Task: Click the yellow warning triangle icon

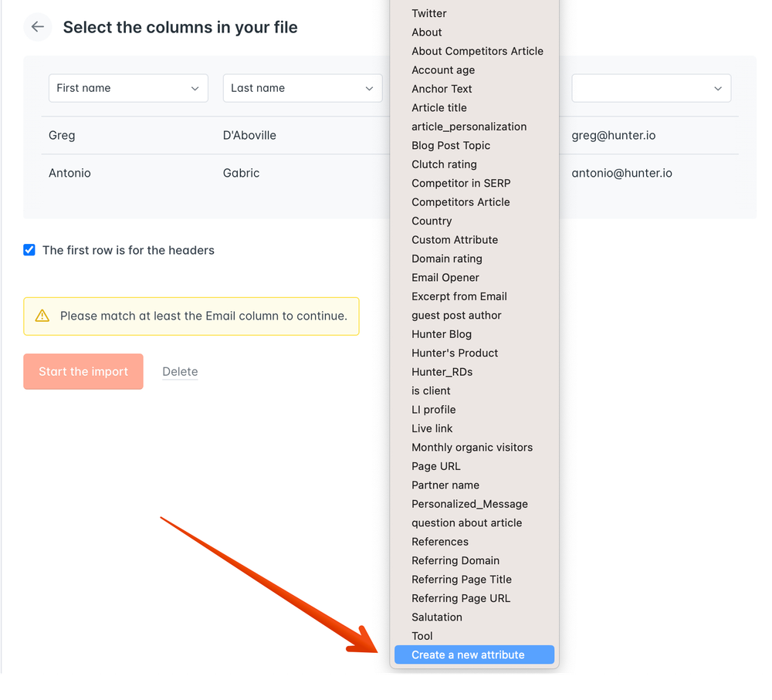Action: coord(42,316)
